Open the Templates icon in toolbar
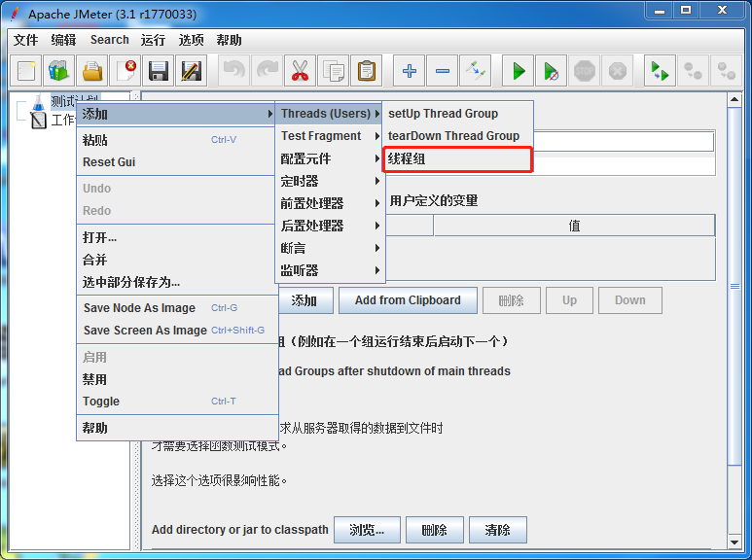Screen dimensions: 752x560 click(59, 71)
